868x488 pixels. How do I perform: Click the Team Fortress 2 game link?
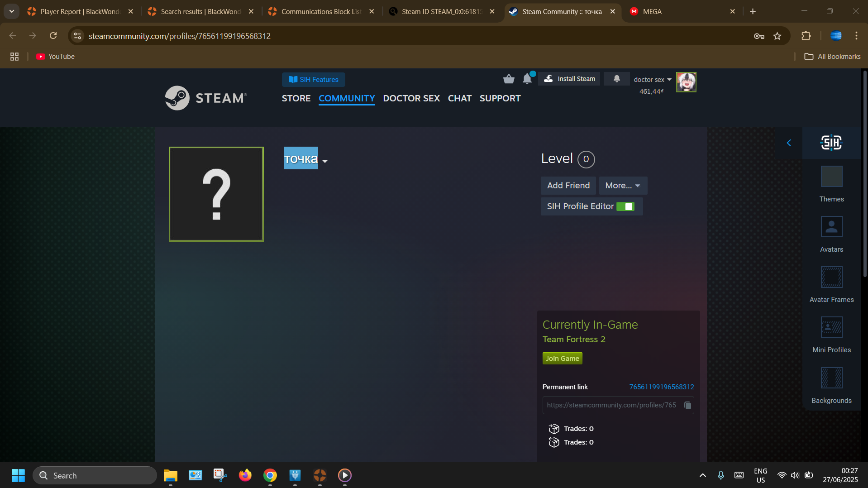(574, 340)
